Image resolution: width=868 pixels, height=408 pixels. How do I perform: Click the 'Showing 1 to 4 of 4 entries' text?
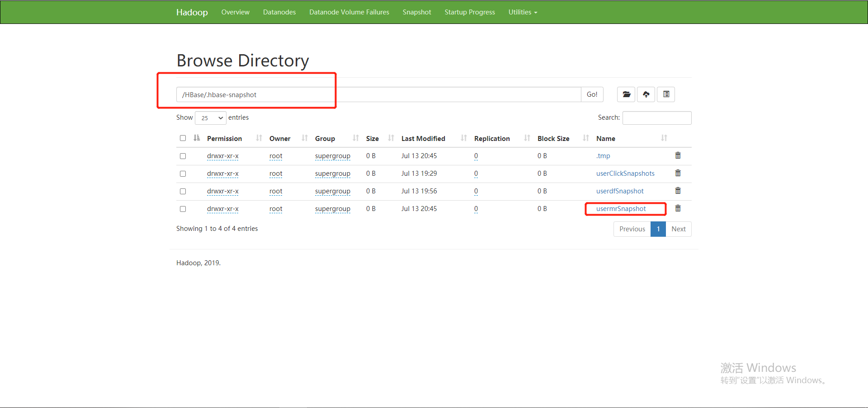tap(217, 229)
